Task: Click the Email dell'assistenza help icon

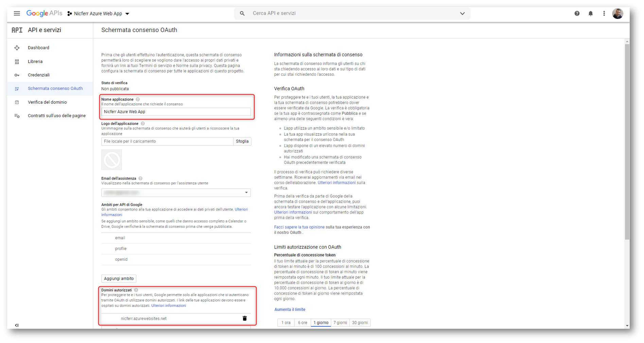Action: [140, 178]
